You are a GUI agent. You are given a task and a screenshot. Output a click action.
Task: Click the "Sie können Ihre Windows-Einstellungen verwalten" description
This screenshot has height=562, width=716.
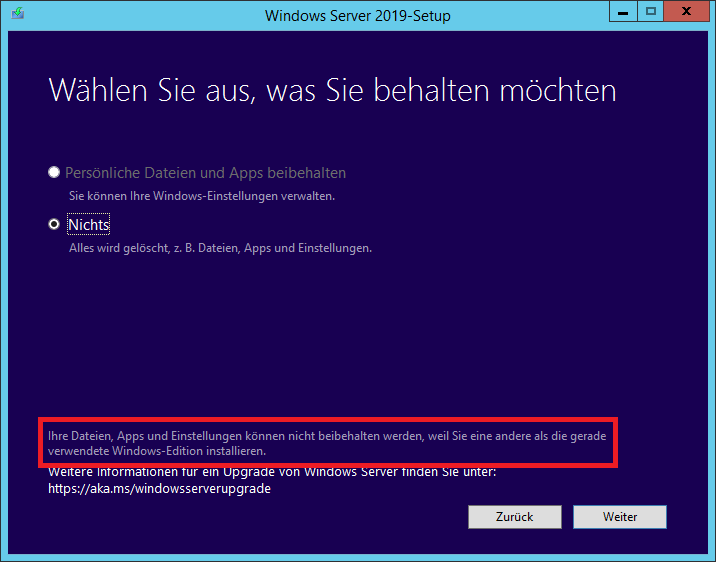click(x=208, y=195)
